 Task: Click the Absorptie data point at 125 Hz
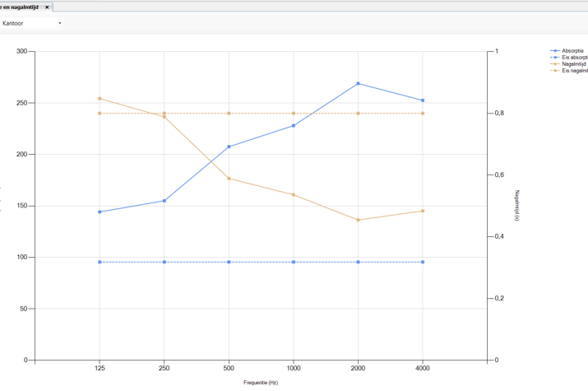pyautogui.click(x=100, y=212)
